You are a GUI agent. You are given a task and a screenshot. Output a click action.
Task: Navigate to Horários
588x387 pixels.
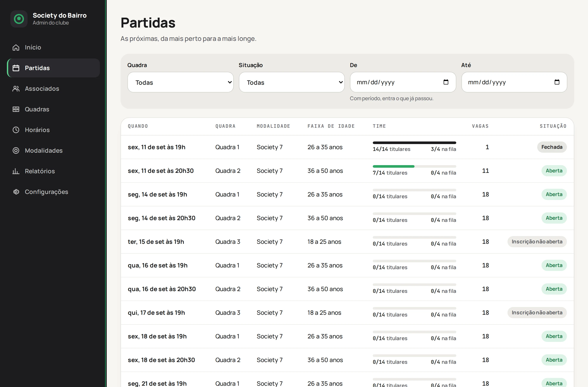click(x=53, y=130)
